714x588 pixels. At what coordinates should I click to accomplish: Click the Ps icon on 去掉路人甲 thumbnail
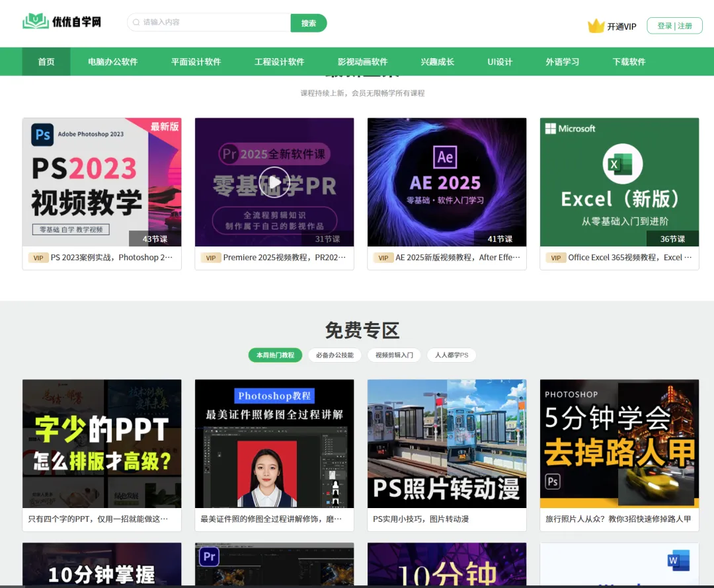(553, 482)
